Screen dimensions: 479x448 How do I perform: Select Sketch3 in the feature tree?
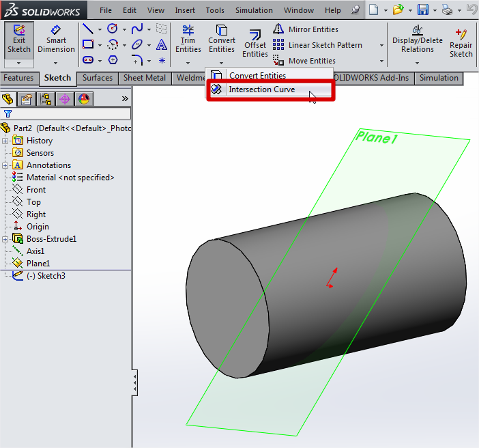(x=45, y=276)
